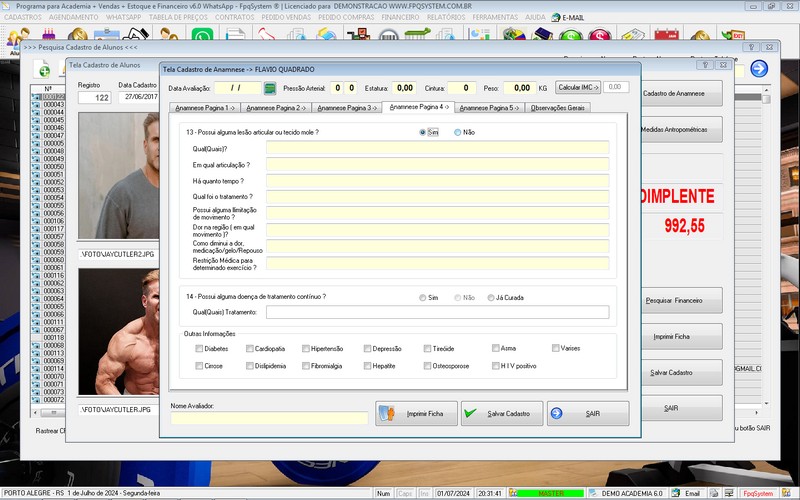Click the green checkmark on Salvar Cadastro
Screen dimensions: 800x500
coord(473,413)
